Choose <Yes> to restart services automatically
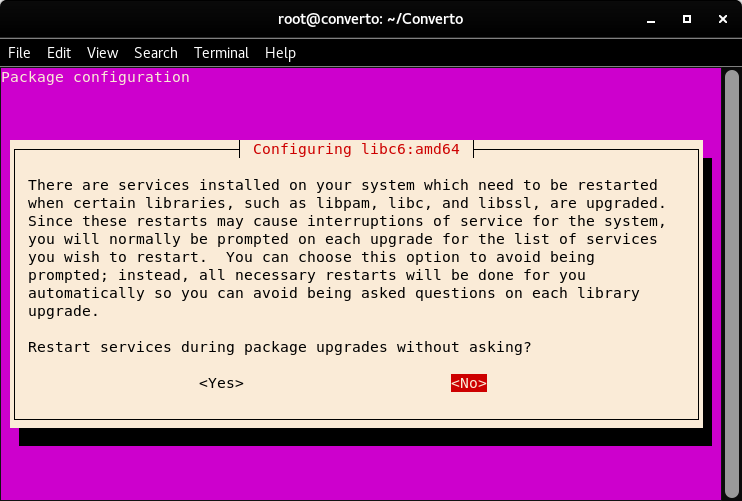 point(221,383)
